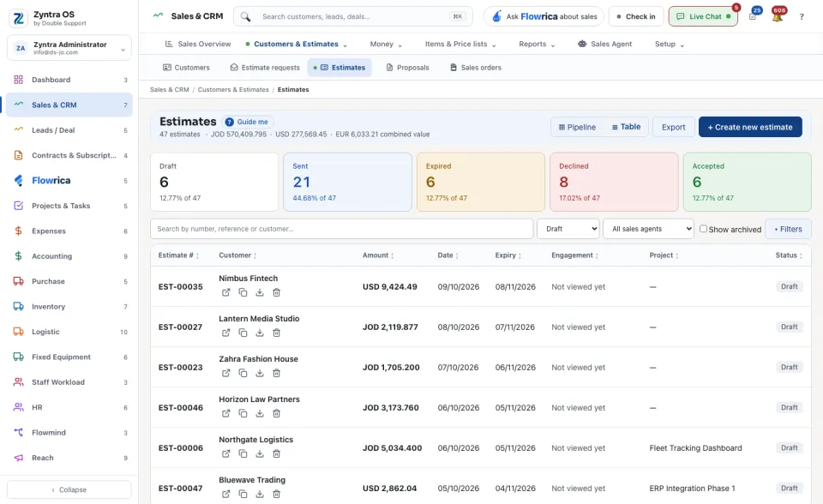The height and width of the screenshot is (504, 823).
Task: Delete the Bluewave Trading estimate
Action: click(x=276, y=494)
